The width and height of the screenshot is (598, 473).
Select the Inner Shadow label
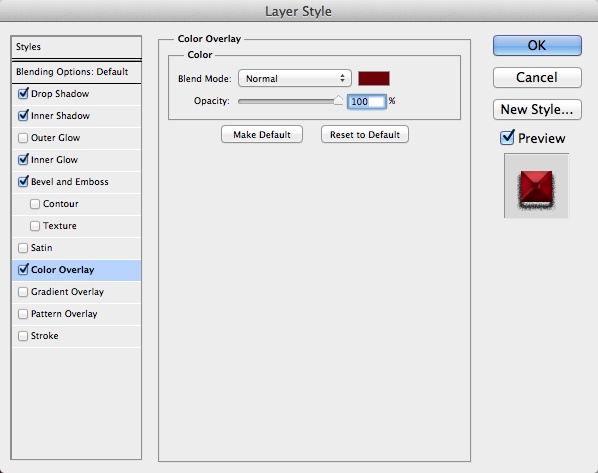pos(60,116)
